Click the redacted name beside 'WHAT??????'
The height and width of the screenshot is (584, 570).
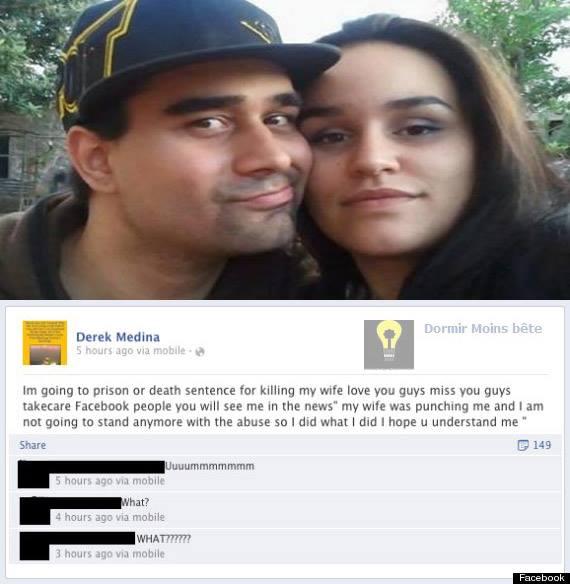pos(77,539)
